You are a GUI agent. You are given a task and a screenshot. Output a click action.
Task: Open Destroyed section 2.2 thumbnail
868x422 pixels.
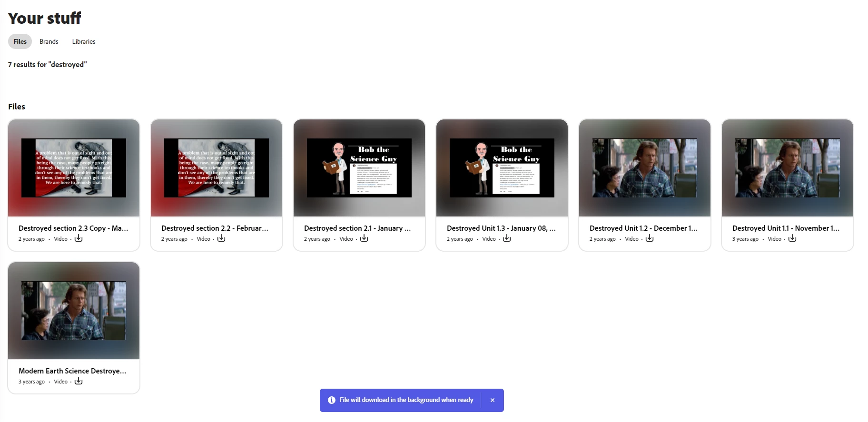pos(217,168)
